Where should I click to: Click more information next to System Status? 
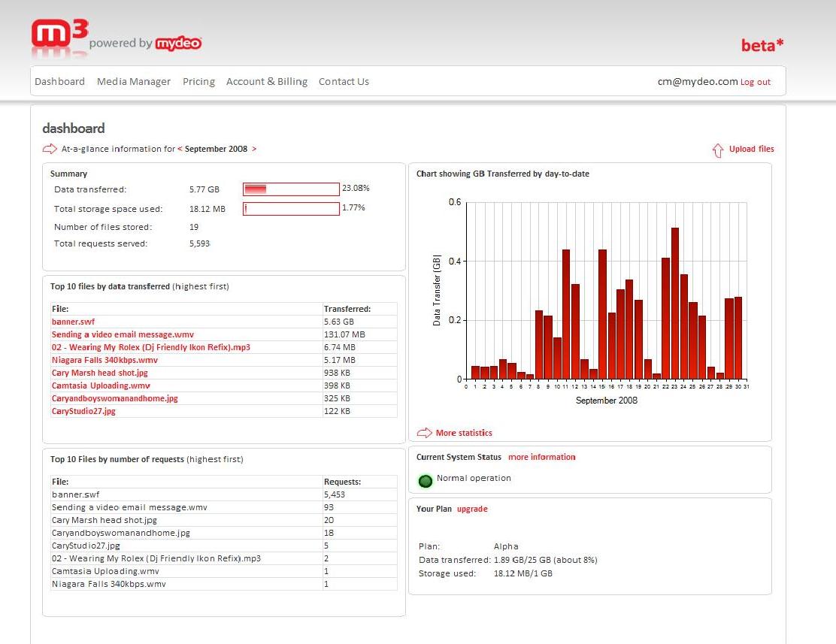[x=542, y=457]
